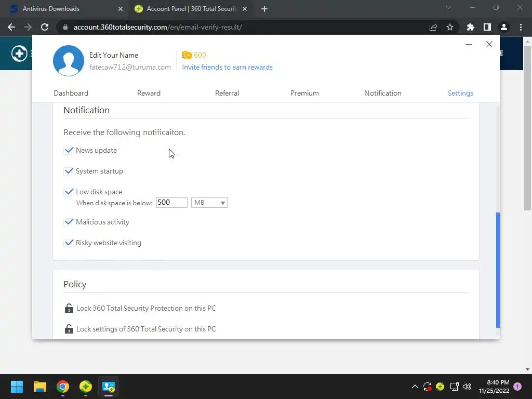Uncheck the Risky website visiting checkbox

tap(69, 243)
